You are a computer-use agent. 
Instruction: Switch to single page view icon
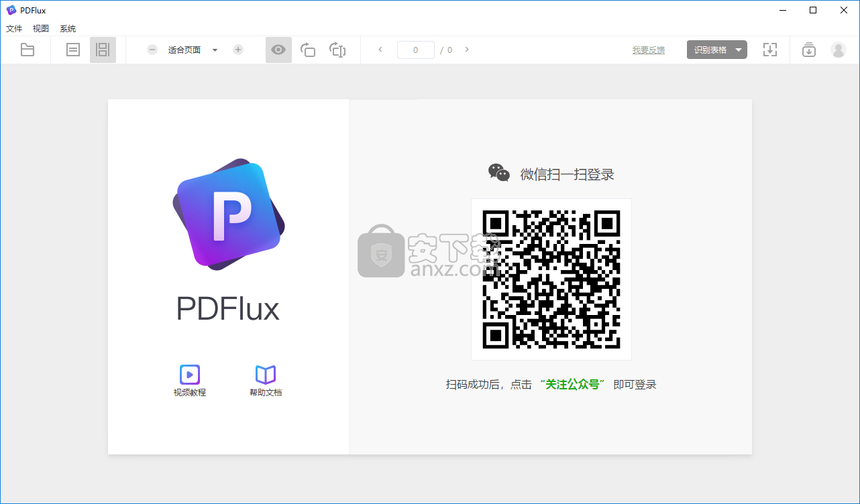[73, 50]
